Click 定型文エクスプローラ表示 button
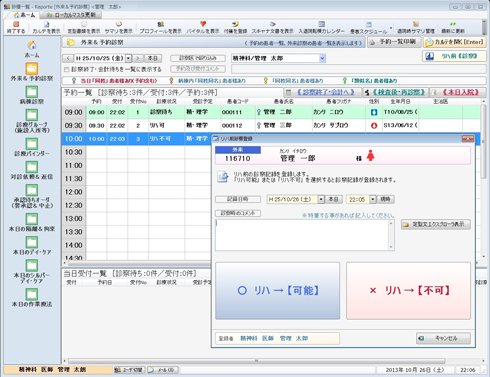 (436, 224)
